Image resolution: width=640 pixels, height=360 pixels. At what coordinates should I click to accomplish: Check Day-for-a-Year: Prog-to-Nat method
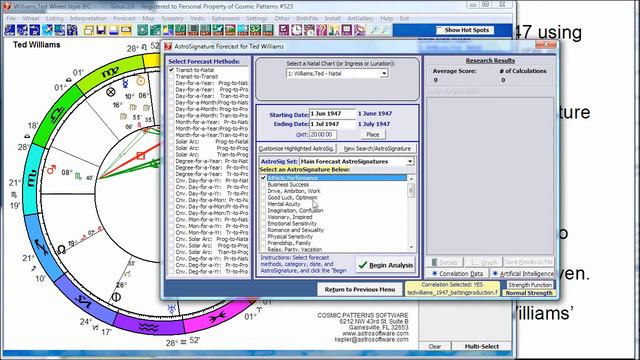tap(171, 83)
